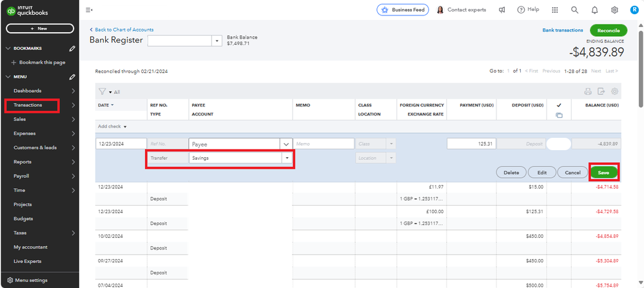Click the + New button
The image size is (644, 288).
point(40,29)
